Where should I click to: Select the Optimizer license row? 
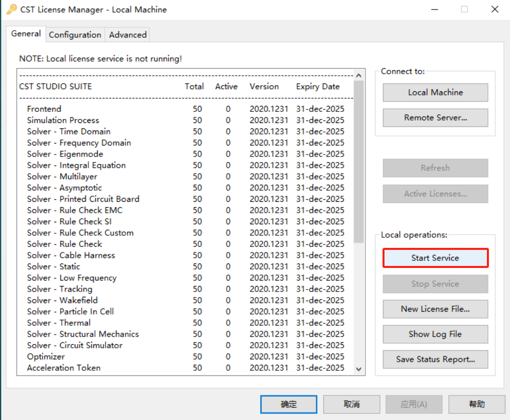tap(186, 357)
